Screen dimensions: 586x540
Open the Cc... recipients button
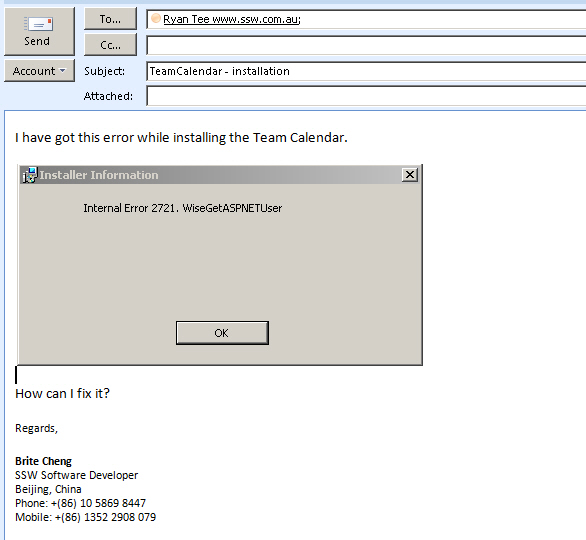(x=110, y=45)
